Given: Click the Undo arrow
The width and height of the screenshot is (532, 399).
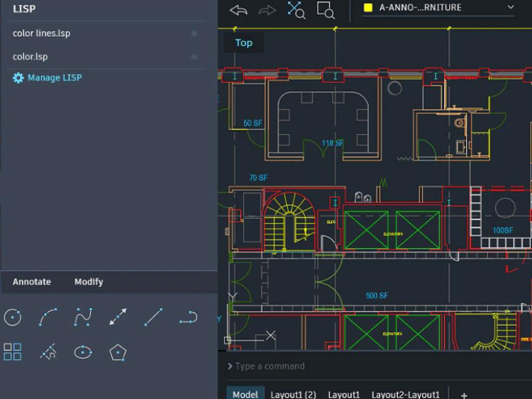Looking at the screenshot, I should pyautogui.click(x=239, y=10).
